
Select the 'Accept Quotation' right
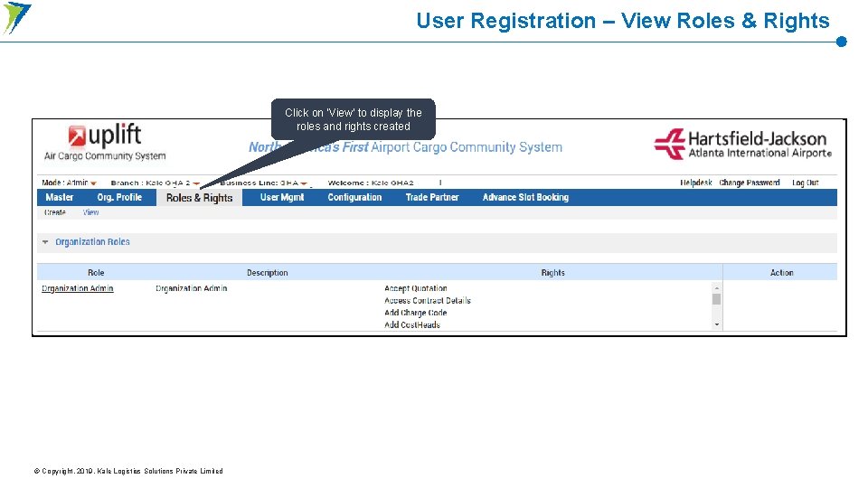[x=416, y=288]
